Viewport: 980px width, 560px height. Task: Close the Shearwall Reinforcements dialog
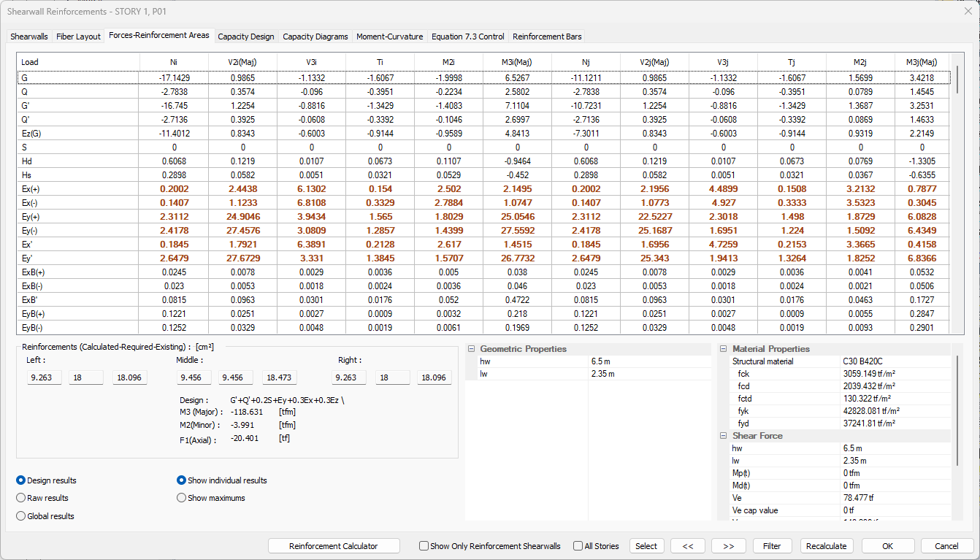(968, 11)
